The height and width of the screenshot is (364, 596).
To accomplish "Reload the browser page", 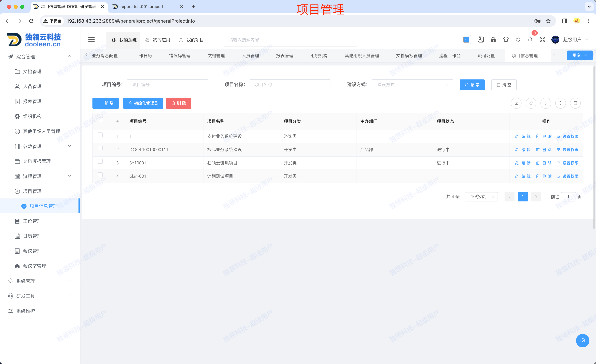I will (x=31, y=21).
